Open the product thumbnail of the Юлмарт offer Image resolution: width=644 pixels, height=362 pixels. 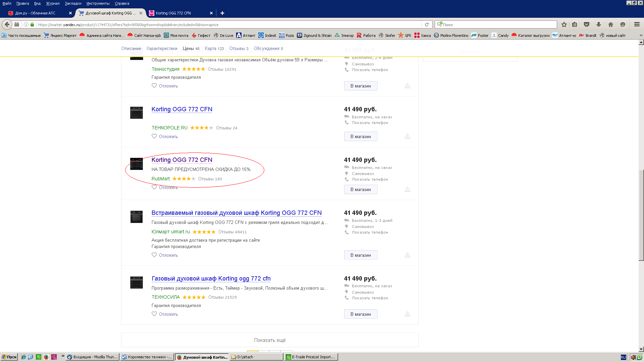pos(137,217)
